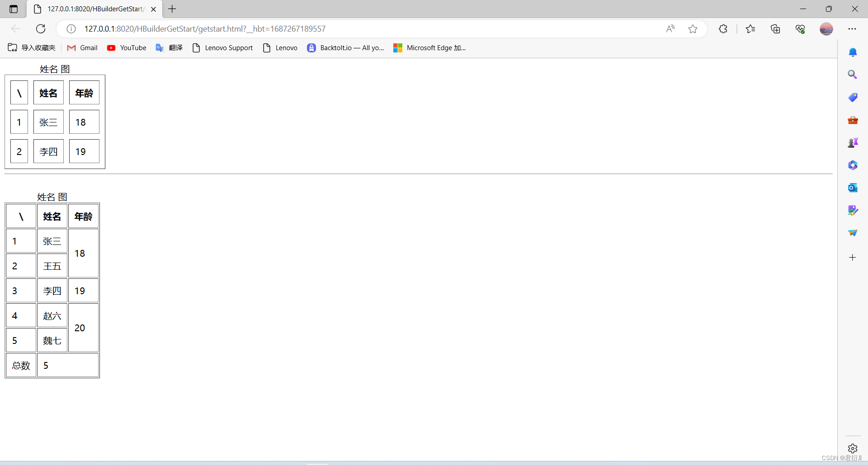Add page to favorites star icon
The width and height of the screenshot is (868, 465).
coord(693,29)
